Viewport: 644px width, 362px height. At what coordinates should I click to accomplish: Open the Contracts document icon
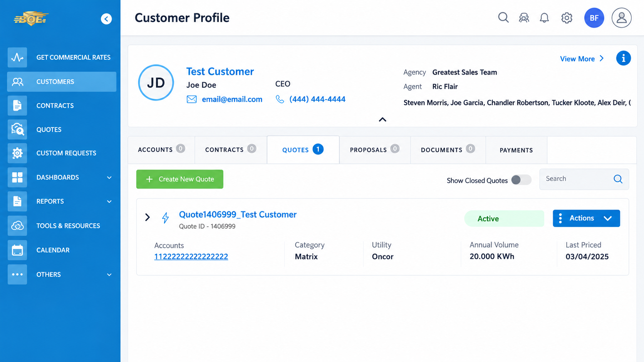click(x=17, y=105)
